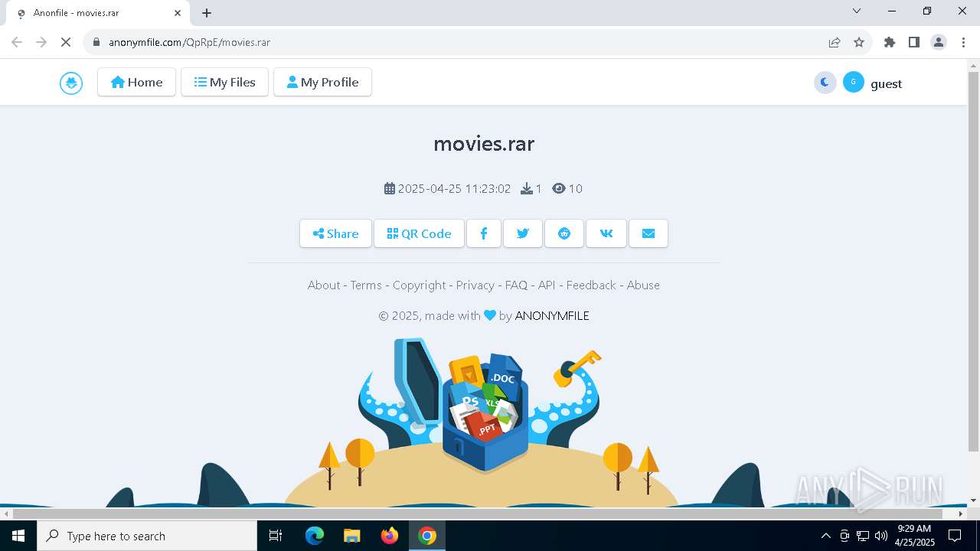Share file by email
This screenshot has width=980, height=551.
click(648, 233)
